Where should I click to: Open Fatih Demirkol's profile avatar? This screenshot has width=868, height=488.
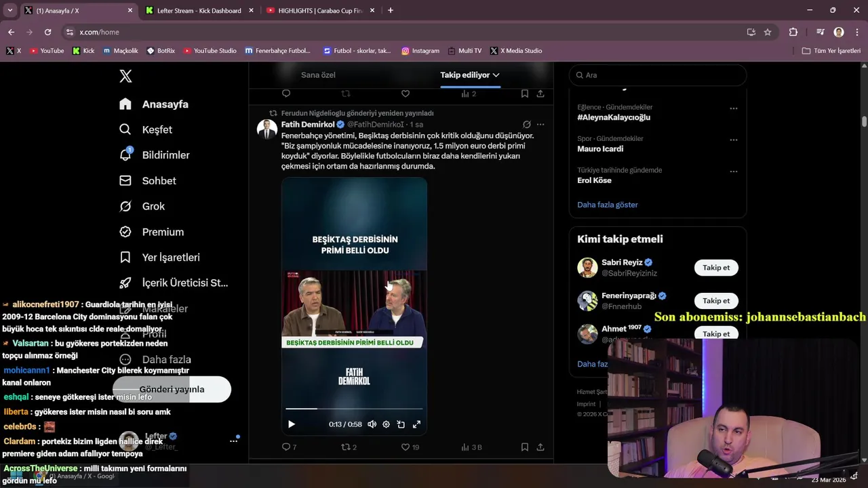tap(267, 129)
